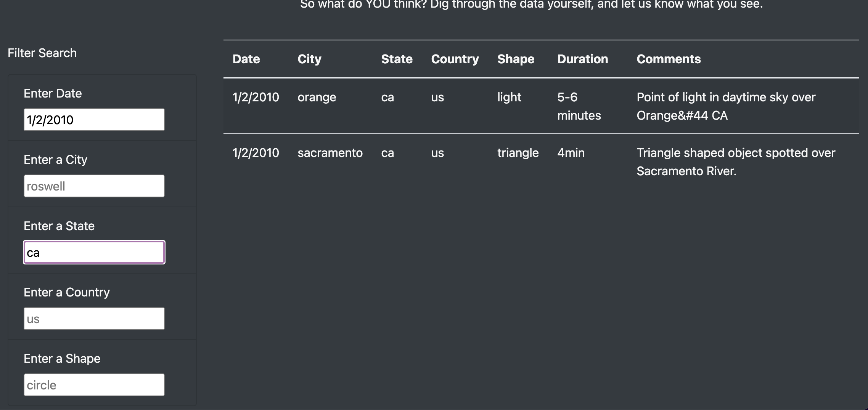Click the Comments column header
The height and width of the screenshot is (410, 868).
[x=669, y=59]
